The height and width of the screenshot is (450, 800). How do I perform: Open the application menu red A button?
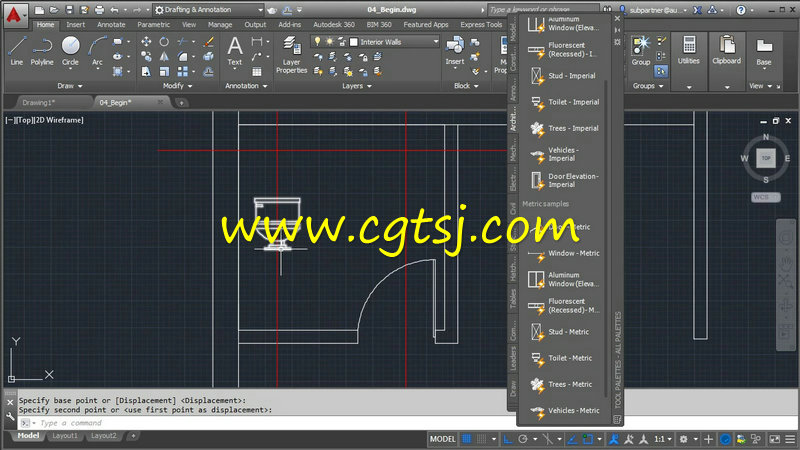(x=15, y=15)
